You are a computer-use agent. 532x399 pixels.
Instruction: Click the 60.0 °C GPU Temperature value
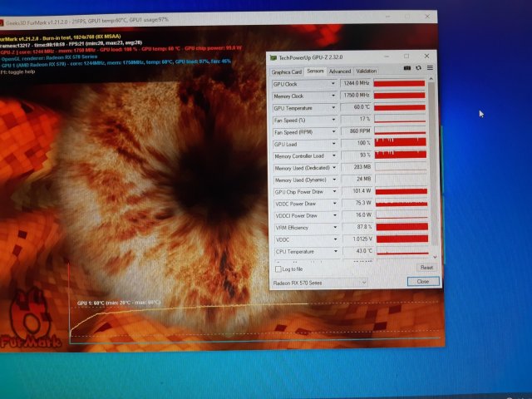tap(356, 107)
